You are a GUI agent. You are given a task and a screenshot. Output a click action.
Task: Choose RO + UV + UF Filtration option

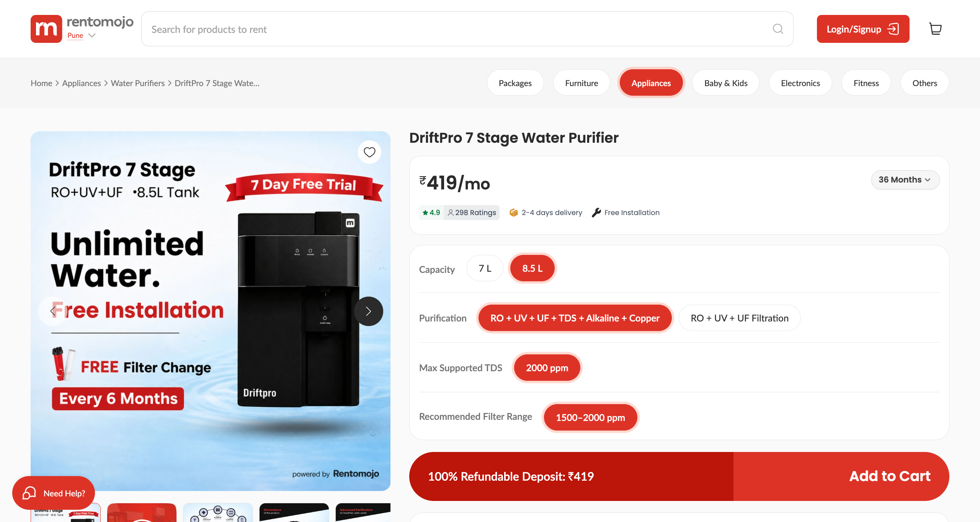tap(740, 318)
